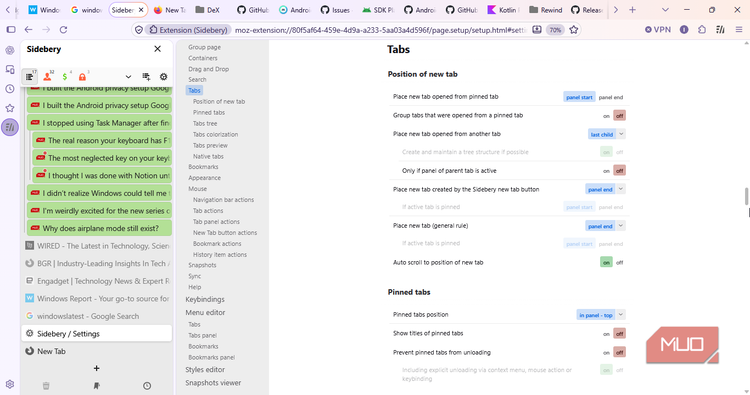The width and height of the screenshot is (750, 395).
Task: Select the 'Tabs' section in settings navigation
Action: coord(194,90)
